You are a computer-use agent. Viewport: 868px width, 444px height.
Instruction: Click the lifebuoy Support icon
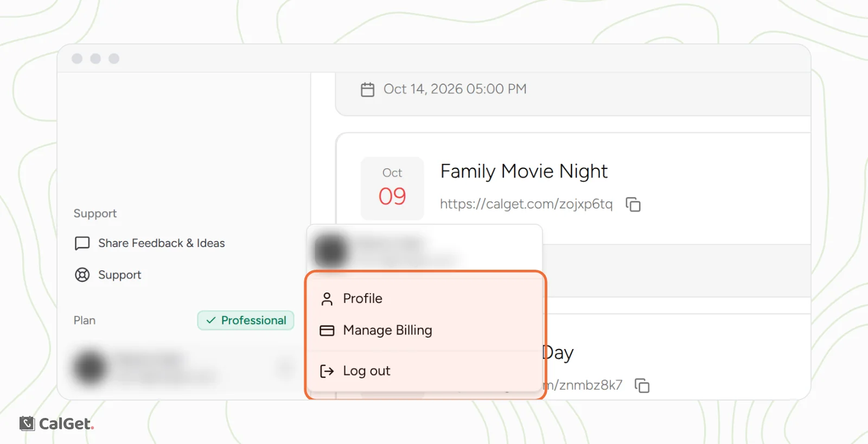click(82, 275)
